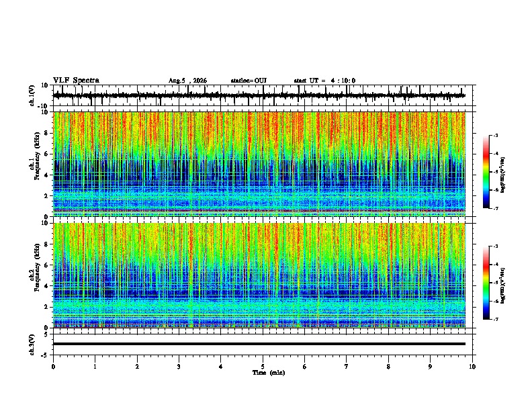The width and height of the screenshot is (532, 411).
Task: Click the "ch.3(V)" axis label
Action: point(32,345)
